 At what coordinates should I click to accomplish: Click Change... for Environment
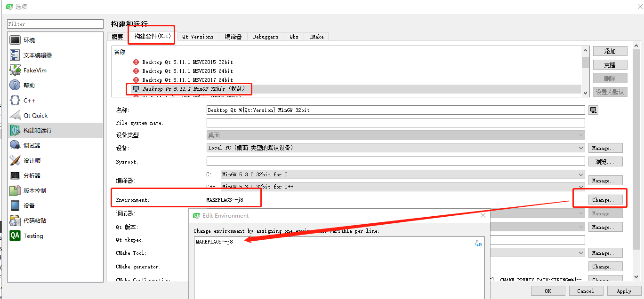605,200
